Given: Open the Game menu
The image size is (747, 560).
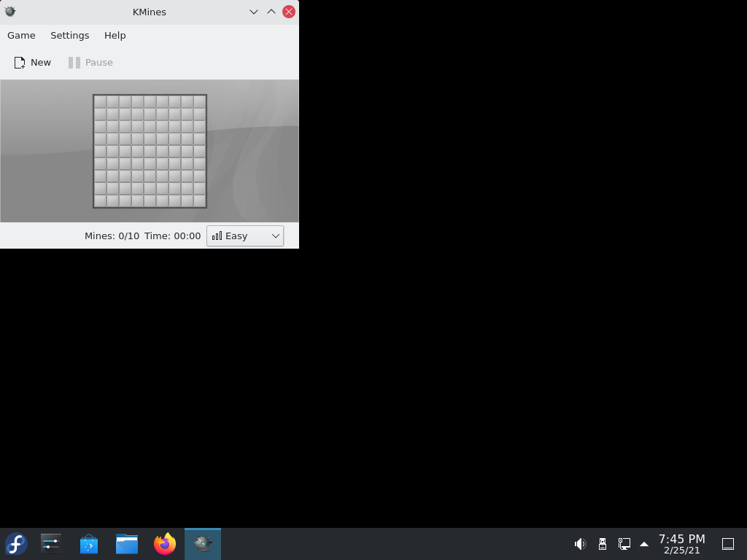Looking at the screenshot, I should tap(21, 36).
